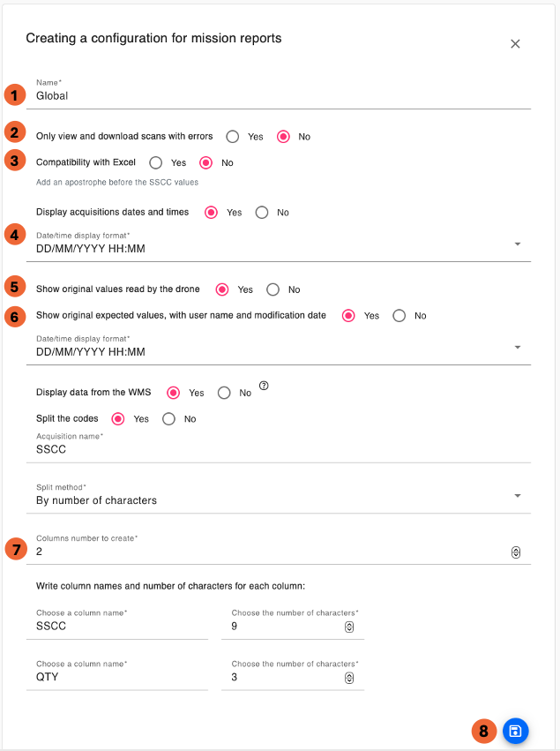Image resolution: width=560 pixels, height=751 pixels.
Task: Open the first Date/time display format dropdown
Action: point(517,244)
